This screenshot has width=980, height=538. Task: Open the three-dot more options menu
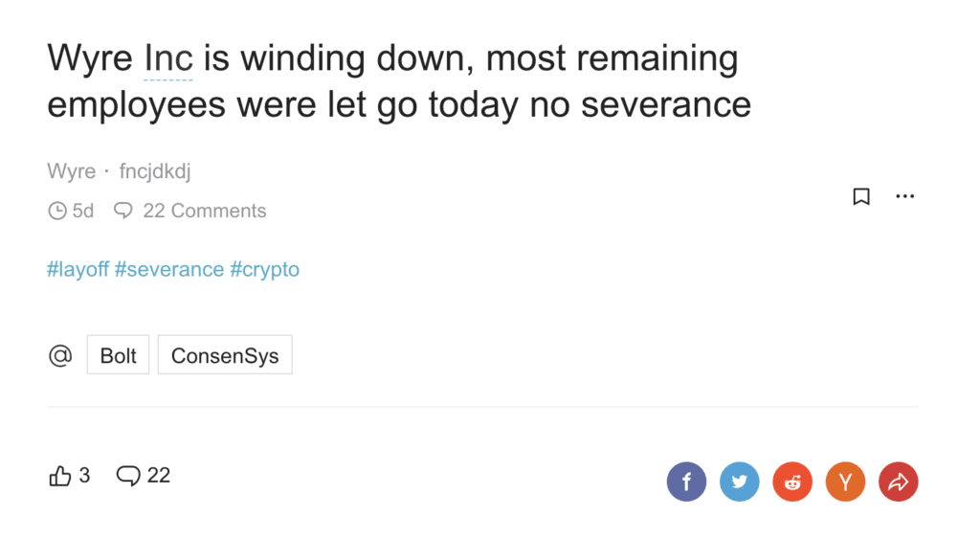click(904, 196)
